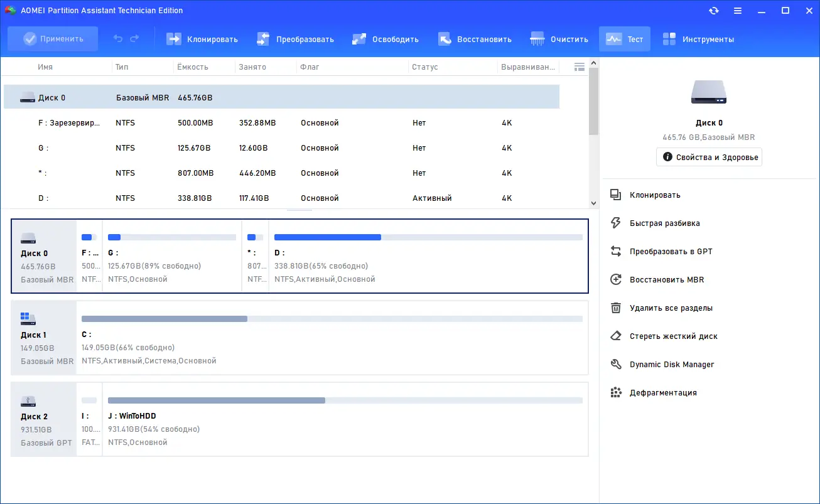Select the 807.00MB unlabeled partition row
The height and width of the screenshot is (504, 820).
281,173
